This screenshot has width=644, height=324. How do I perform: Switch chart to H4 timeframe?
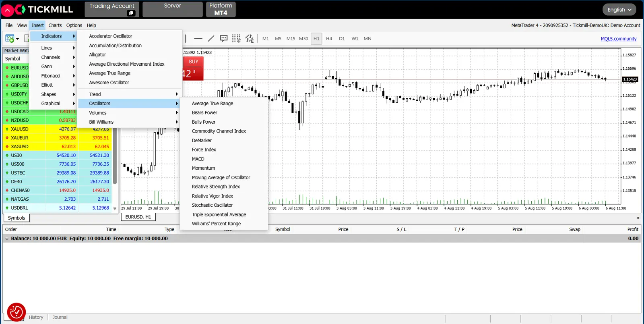tap(329, 39)
